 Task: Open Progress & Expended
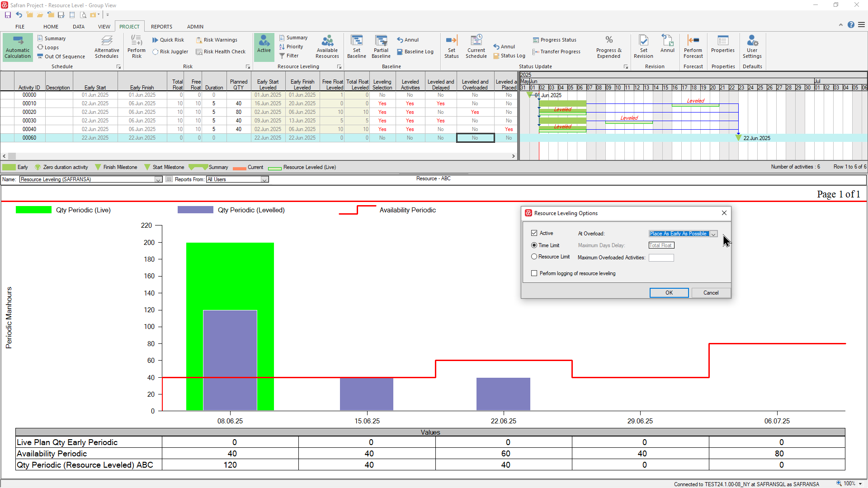pyautogui.click(x=609, y=47)
